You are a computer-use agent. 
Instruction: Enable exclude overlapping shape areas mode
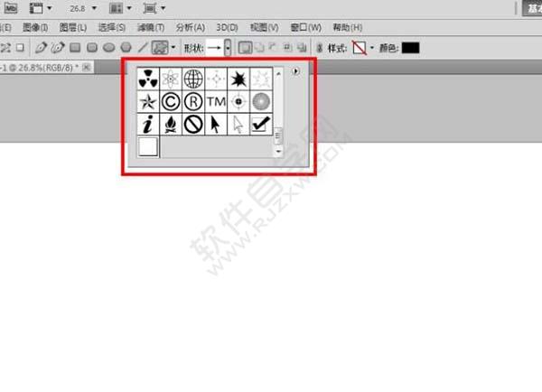(x=302, y=48)
